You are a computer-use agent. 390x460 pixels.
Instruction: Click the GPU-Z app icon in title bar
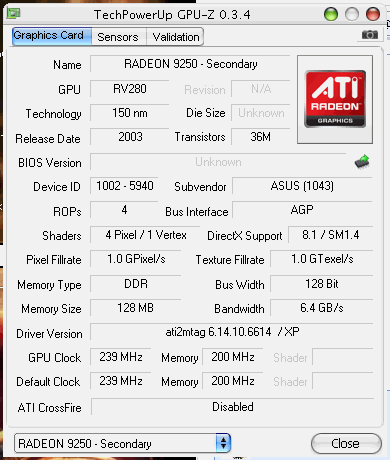pos(14,13)
